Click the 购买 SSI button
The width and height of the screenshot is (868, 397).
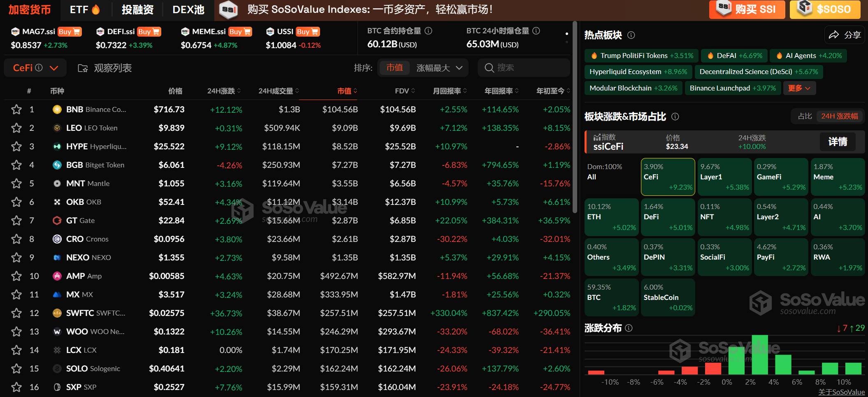(x=747, y=9)
